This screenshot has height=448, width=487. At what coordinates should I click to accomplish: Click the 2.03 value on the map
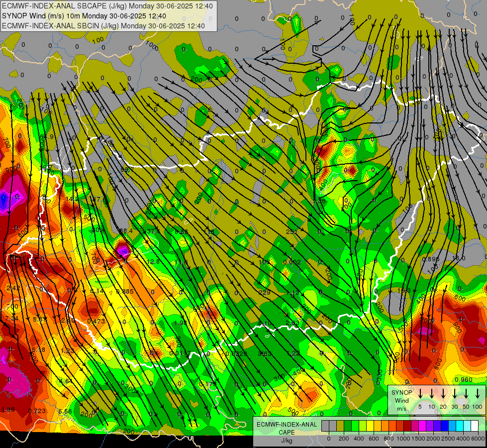coord(292,323)
